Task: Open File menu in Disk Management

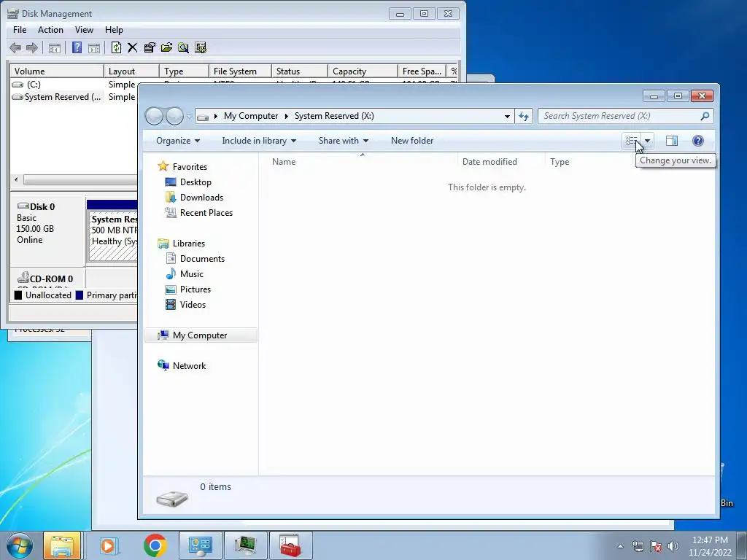Action: point(20,29)
